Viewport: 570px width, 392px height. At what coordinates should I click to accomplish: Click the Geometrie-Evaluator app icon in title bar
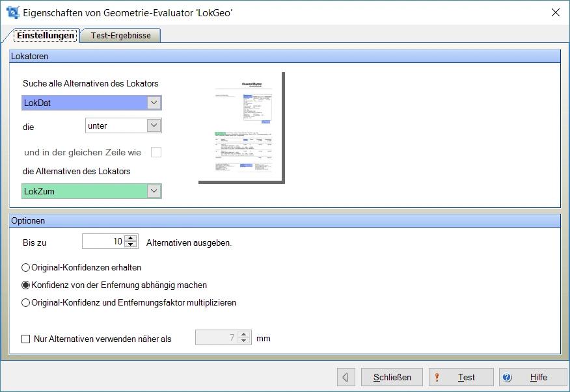[12, 12]
